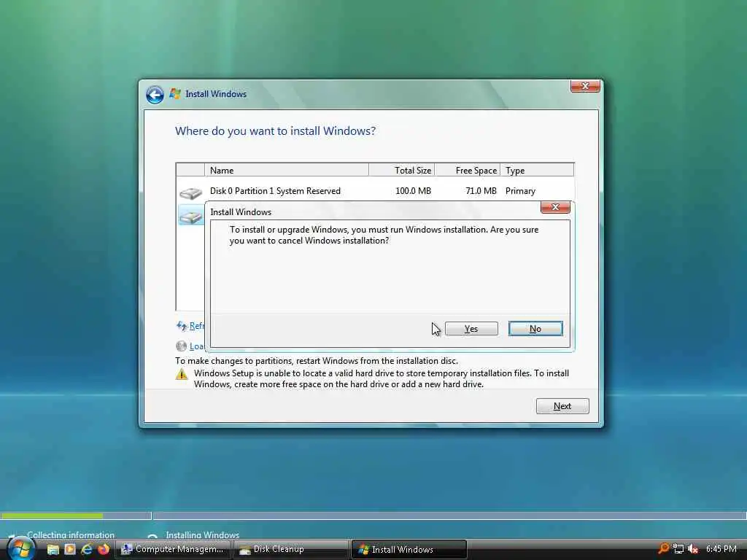Click the Next button in setup
Image resolution: width=747 pixels, height=560 pixels.
[x=562, y=406]
